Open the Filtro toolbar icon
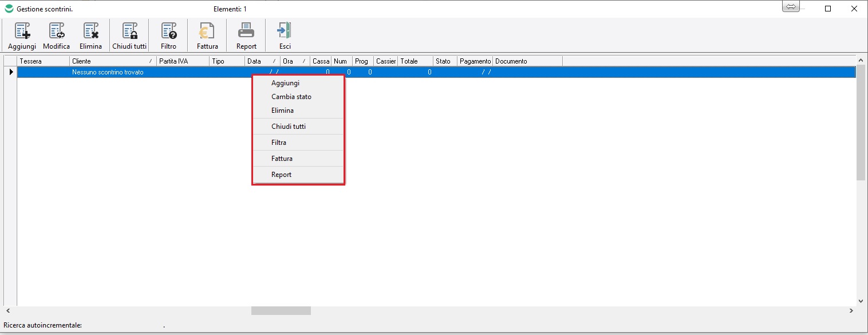Viewport: 868px width, 335px height. 168,31
